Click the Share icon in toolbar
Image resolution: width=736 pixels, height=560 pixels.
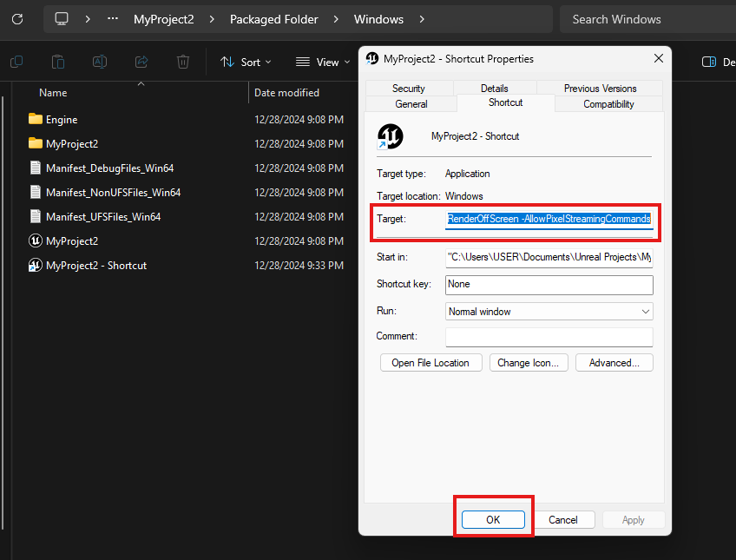tap(141, 62)
